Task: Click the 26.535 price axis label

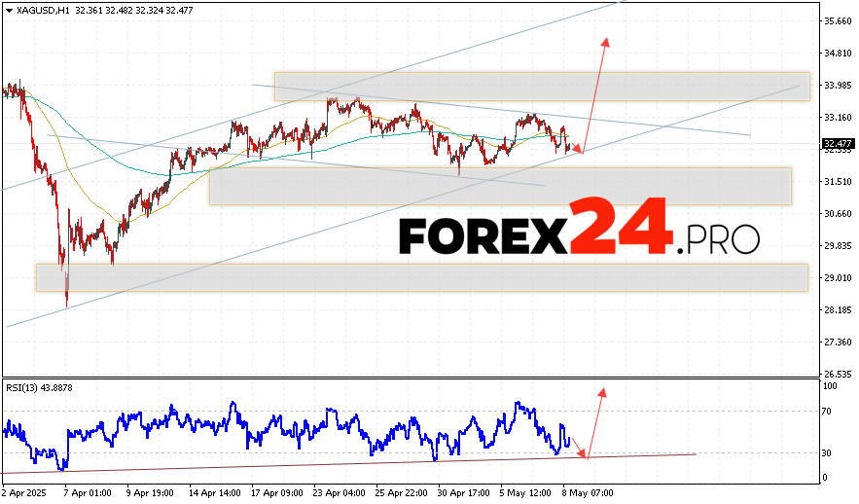Action: [x=838, y=375]
